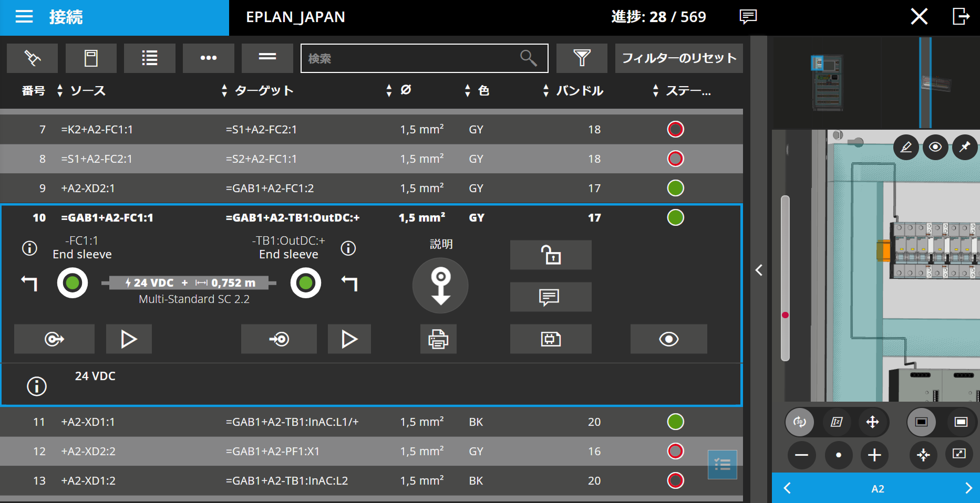980x503 pixels.
Task: Open the comment icon in connection 10 details
Action: [550, 297]
